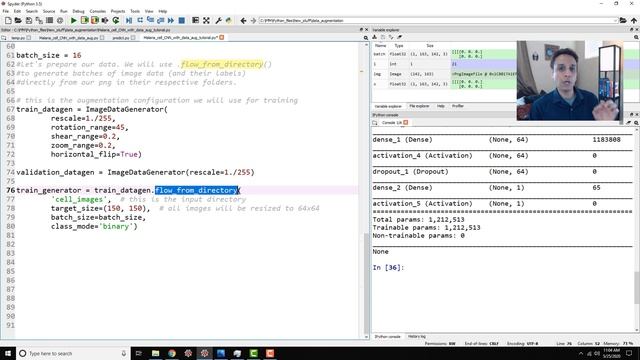Change to parent directory up arrow

click(633, 20)
